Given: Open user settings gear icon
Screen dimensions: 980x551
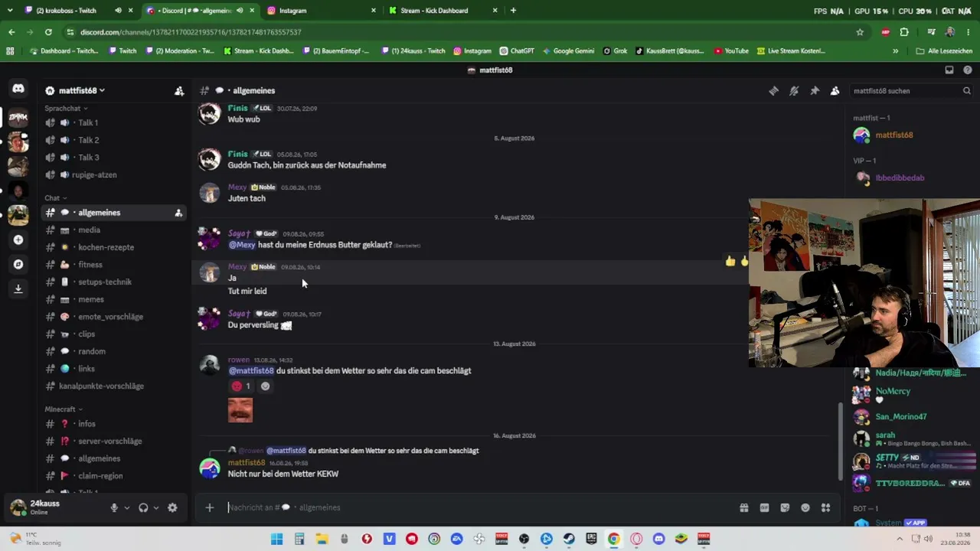Looking at the screenshot, I should tap(172, 507).
